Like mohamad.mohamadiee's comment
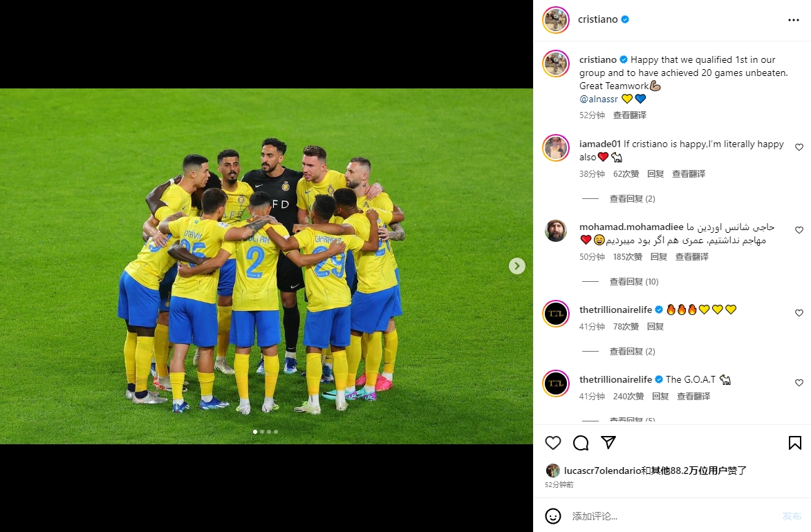 [x=799, y=229]
